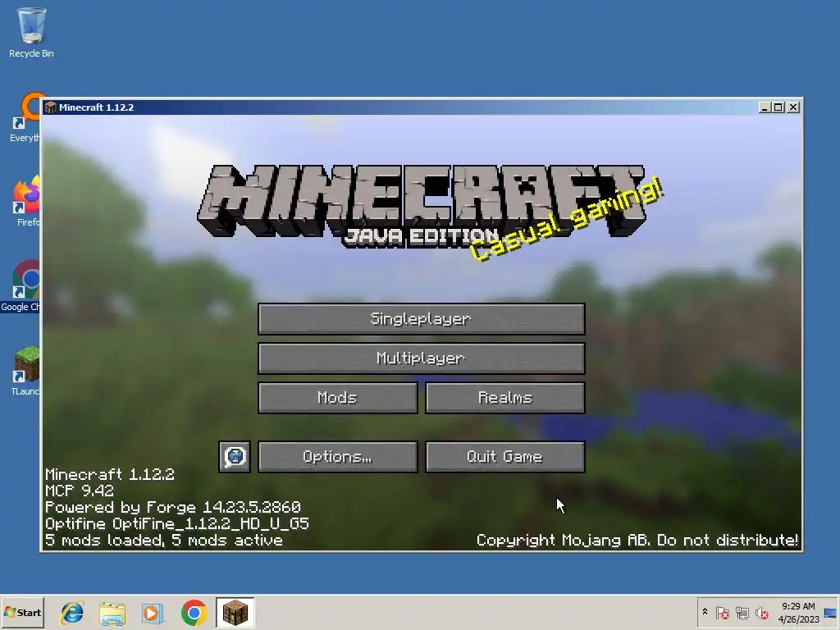The width and height of the screenshot is (840, 630).
Task: Click the Show Desktop button
Action: 831,612
